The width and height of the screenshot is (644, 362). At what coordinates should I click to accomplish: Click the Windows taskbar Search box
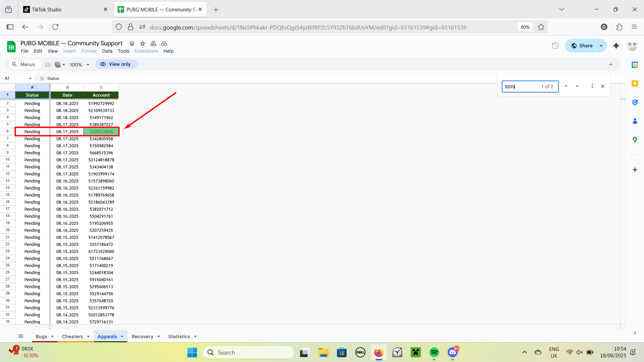coord(249,352)
